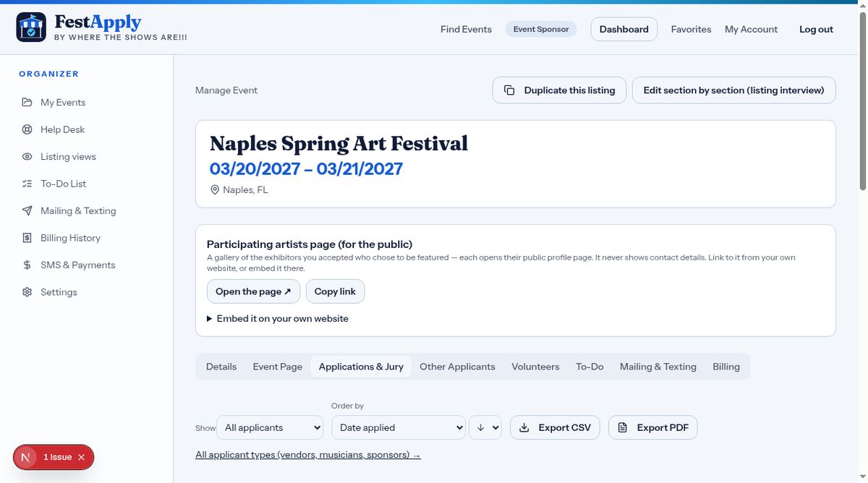This screenshot has height=483, width=868.
Task: Open My Account in top navigation
Action: (751, 30)
